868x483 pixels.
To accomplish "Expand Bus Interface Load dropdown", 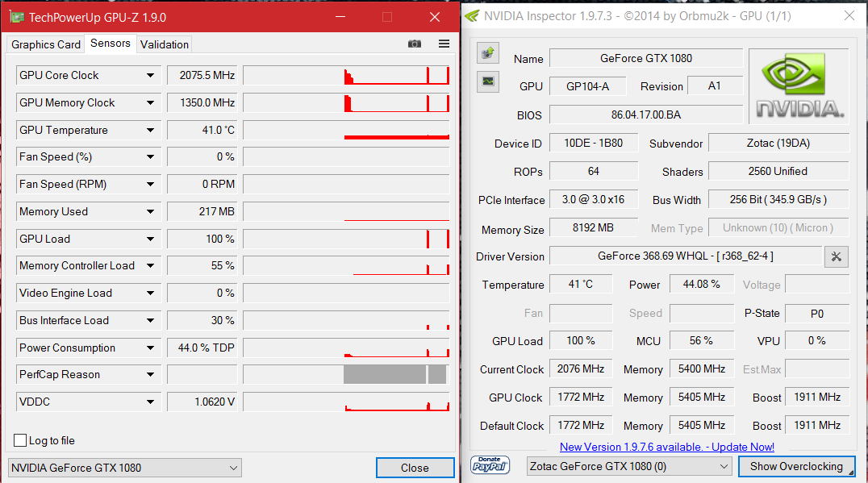I will [x=150, y=320].
